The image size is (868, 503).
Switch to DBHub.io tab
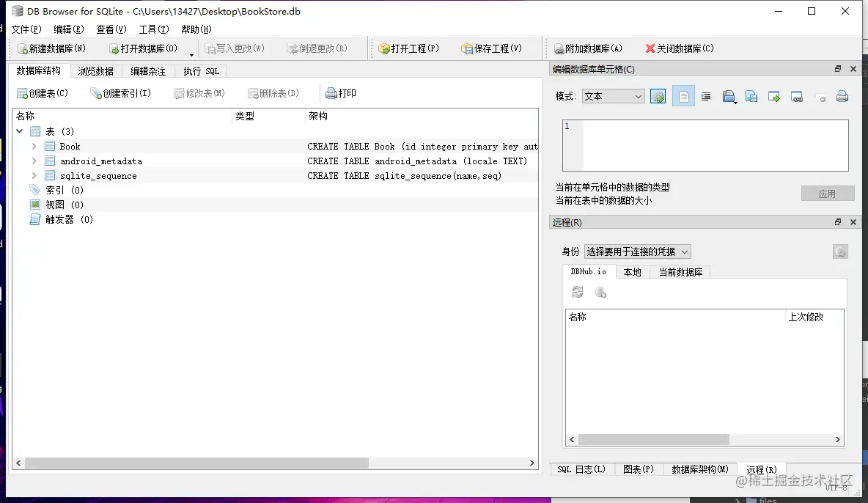click(x=589, y=271)
